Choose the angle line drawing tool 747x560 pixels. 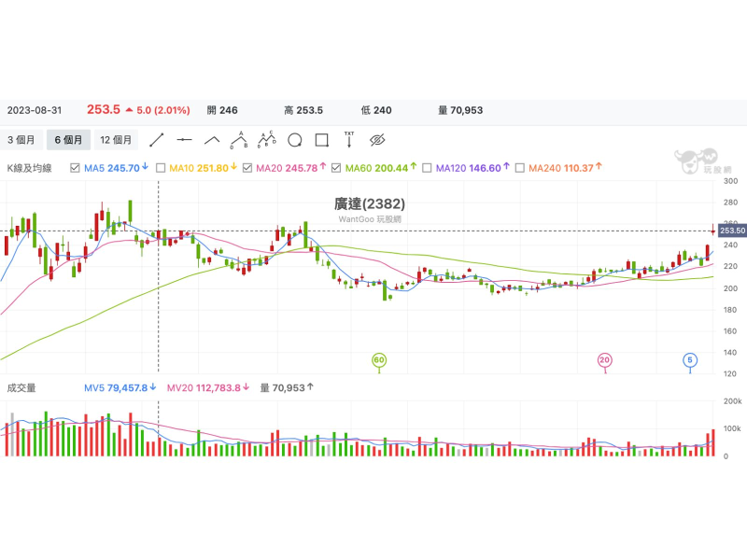[x=212, y=140]
